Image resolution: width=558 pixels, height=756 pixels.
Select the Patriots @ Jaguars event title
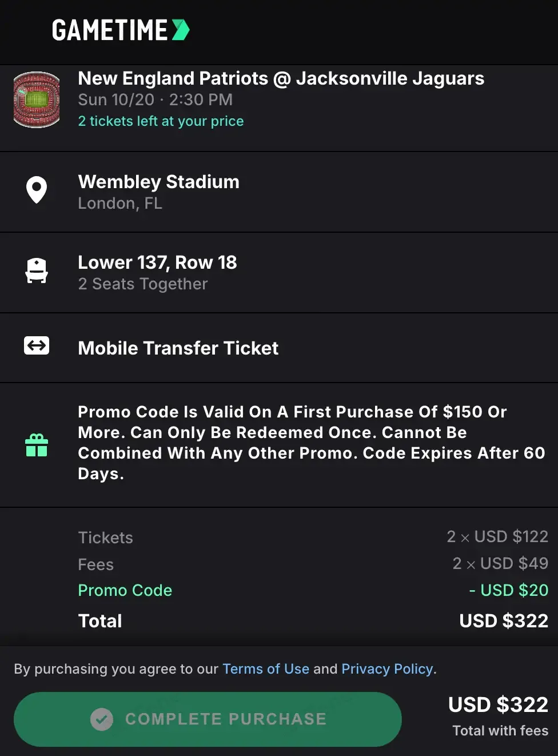281,78
